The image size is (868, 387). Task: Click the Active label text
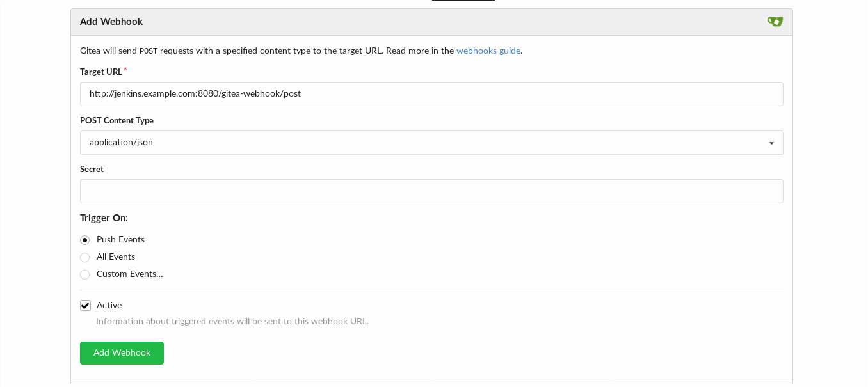click(x=109, y=305)
